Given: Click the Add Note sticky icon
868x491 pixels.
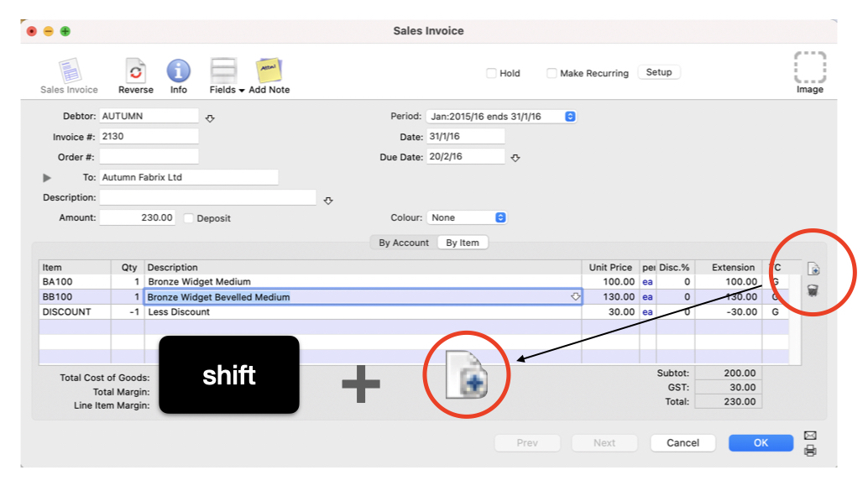Looking at the screenshot, I should 269,76.
